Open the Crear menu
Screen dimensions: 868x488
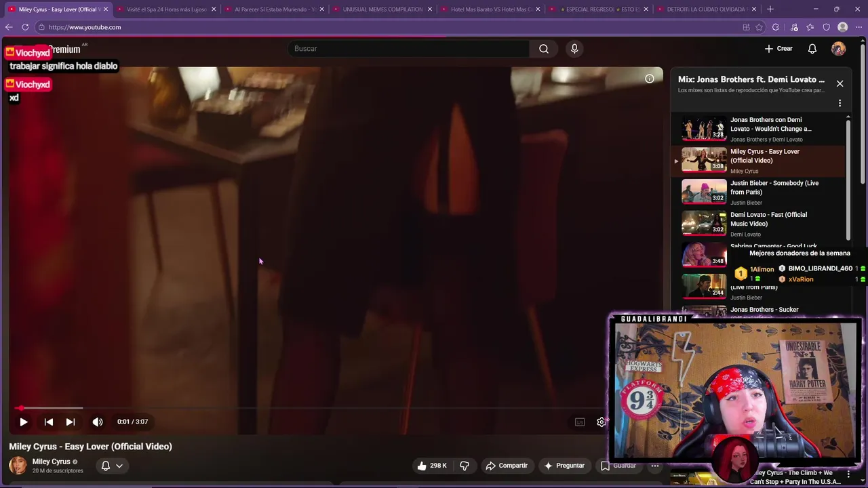(x=778, y=49)
